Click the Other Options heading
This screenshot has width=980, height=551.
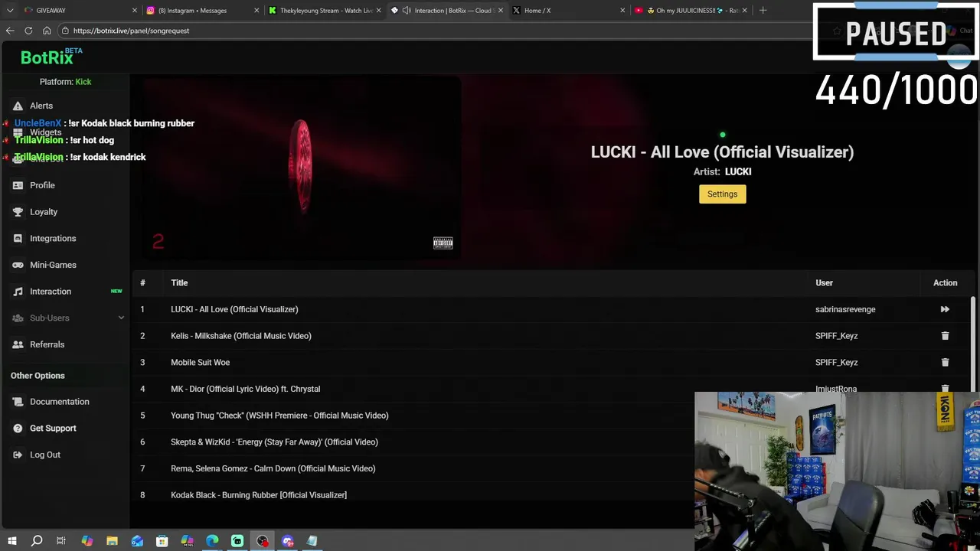click(38, 376)
